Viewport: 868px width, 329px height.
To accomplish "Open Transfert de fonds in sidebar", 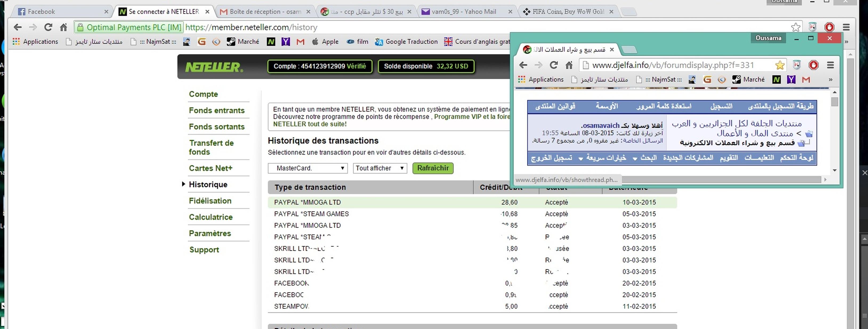I will (x=211, y=147).
